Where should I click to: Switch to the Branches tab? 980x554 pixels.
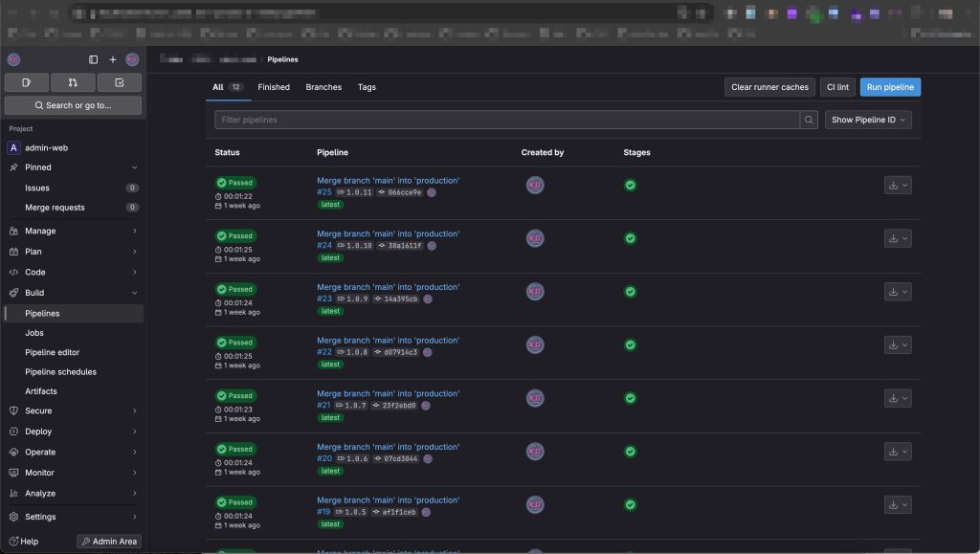tap(323, 87)
